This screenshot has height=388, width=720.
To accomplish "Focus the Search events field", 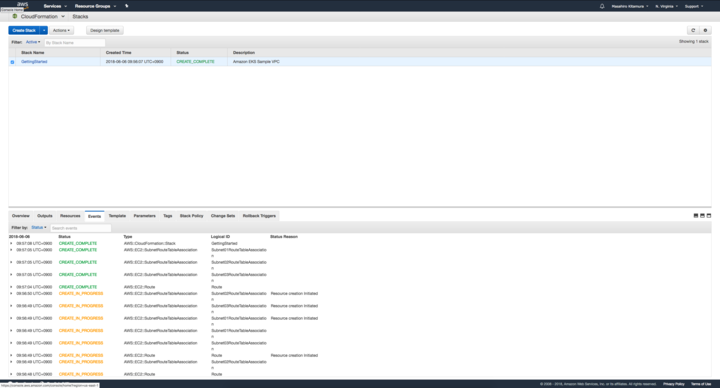I will pyautogui.click(x=80, y=228).
